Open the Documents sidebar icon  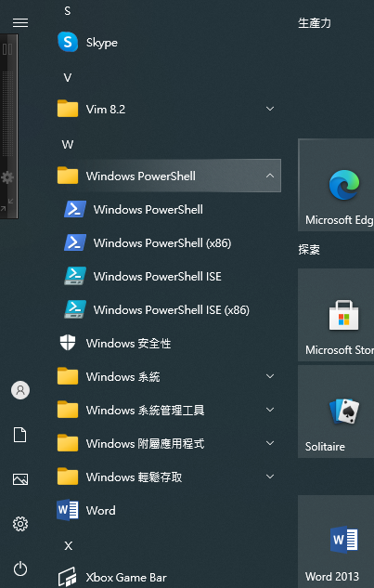pos(20,435)
